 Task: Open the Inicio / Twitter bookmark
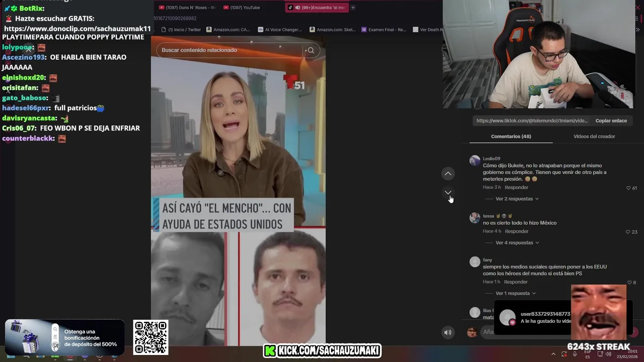[x=181, y=30]
